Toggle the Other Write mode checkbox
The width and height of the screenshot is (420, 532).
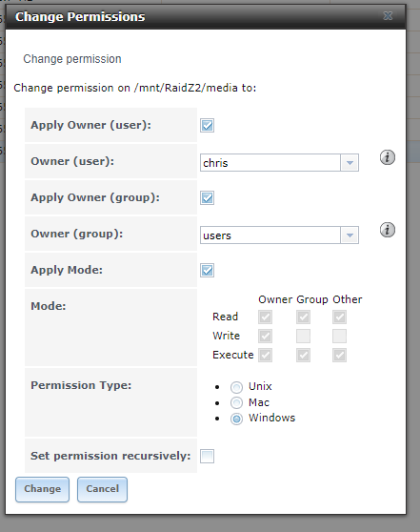coord(339,337)
